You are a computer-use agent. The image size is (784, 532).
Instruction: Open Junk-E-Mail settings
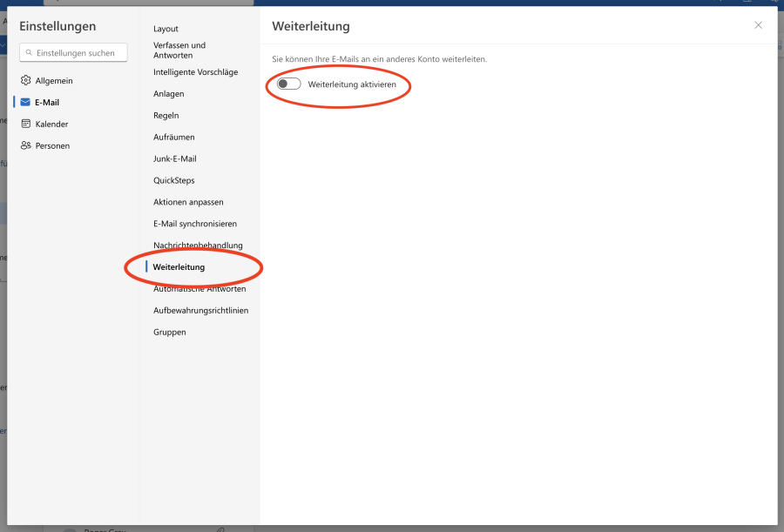pos(174,158)
